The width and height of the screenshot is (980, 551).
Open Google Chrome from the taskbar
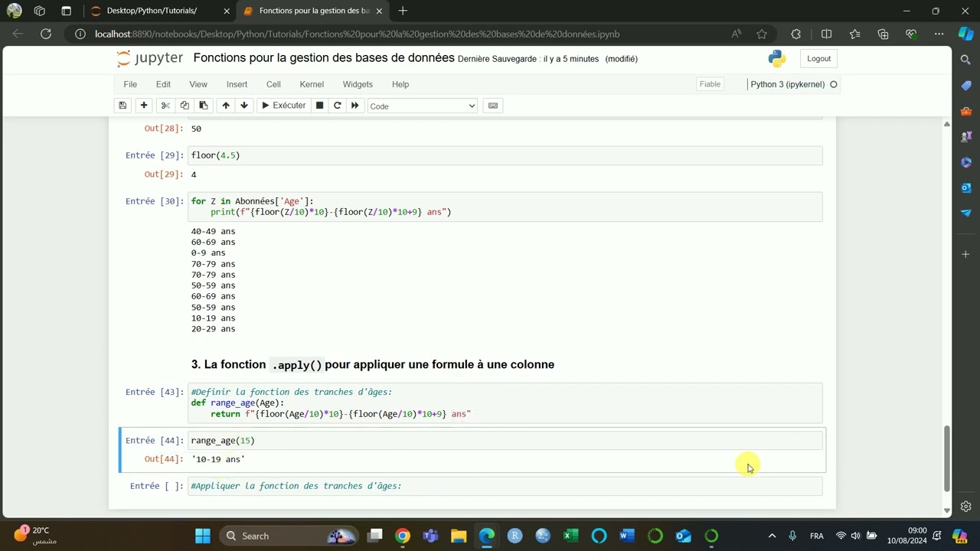click(403, 536)
